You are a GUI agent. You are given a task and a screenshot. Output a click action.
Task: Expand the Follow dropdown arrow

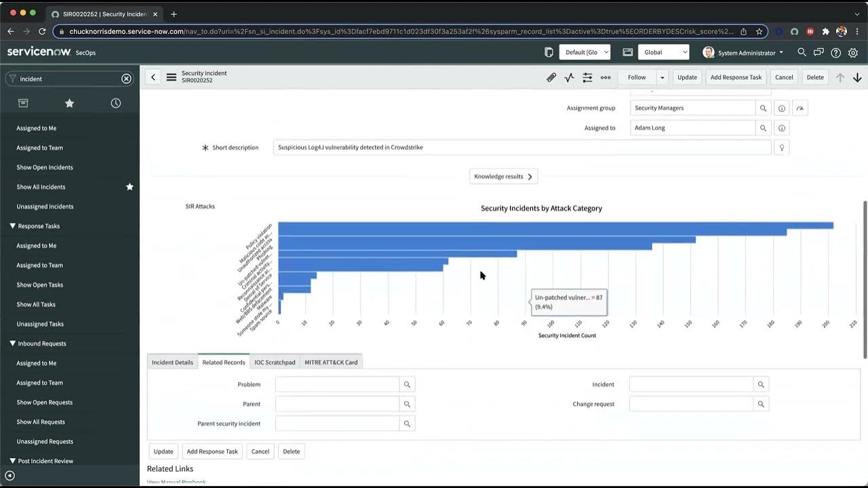(662, 77)
